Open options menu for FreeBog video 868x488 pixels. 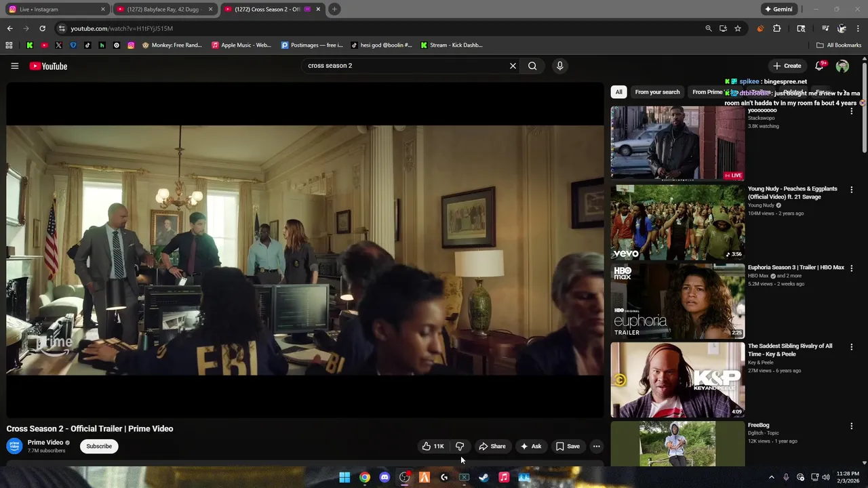[851, 426]
